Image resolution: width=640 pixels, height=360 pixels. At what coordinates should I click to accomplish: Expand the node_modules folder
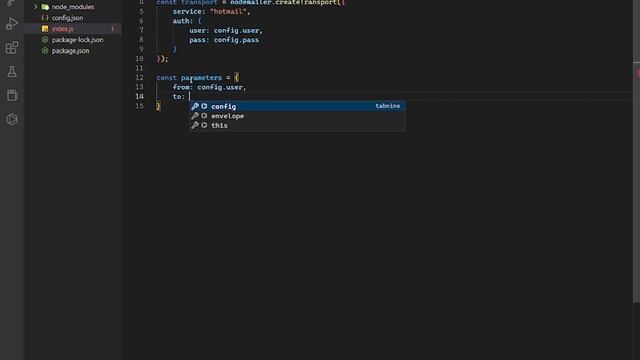36,7
